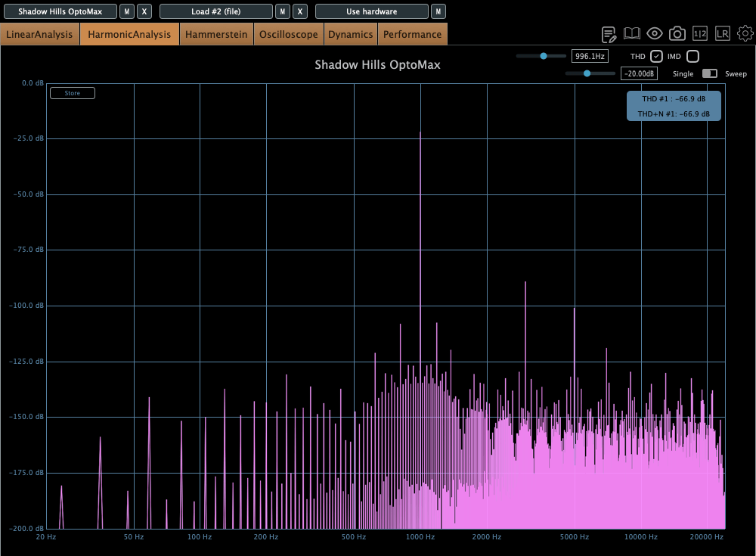Click the LR channel icon

723,34
